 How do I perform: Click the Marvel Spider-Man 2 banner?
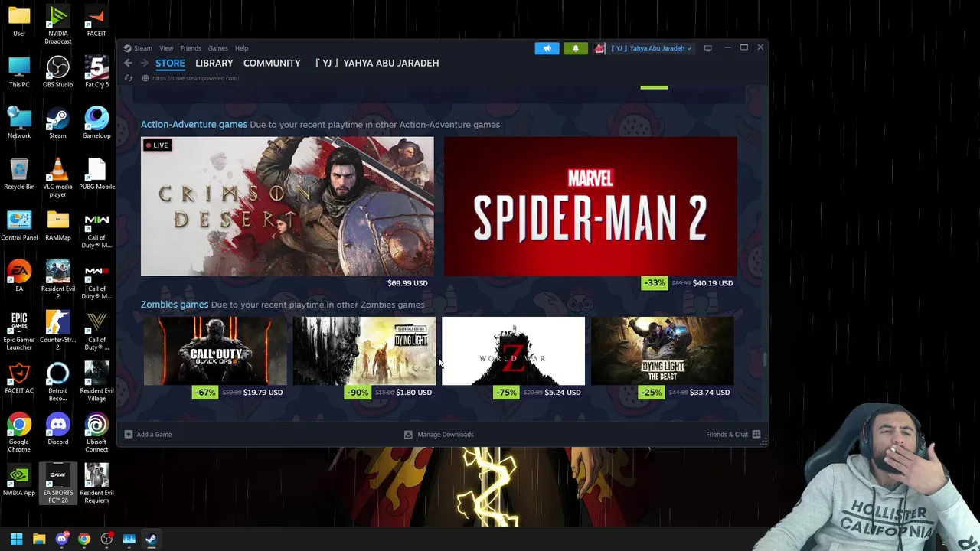point(590,207)
